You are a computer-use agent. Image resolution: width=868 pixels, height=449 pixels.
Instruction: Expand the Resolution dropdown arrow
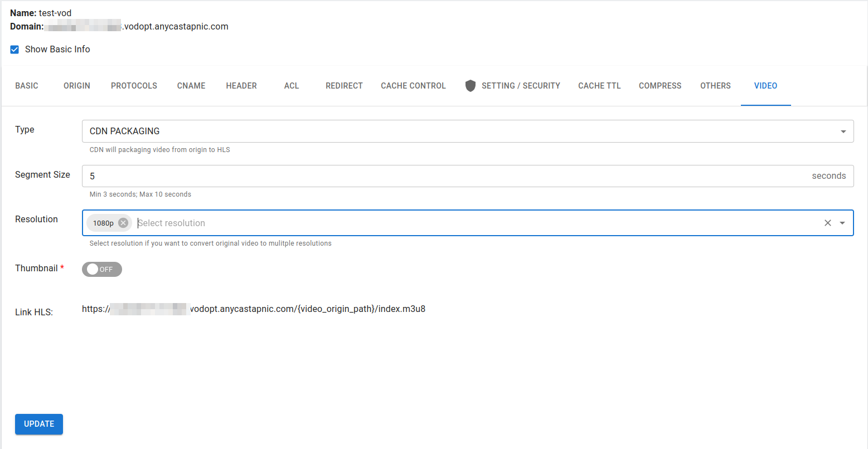(842, 223)
